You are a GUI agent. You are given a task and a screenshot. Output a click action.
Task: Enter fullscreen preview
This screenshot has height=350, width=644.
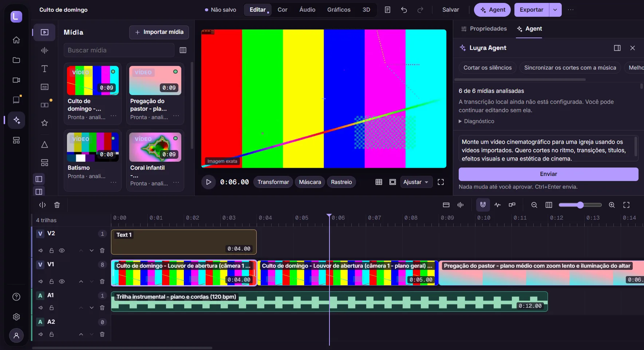440,182
